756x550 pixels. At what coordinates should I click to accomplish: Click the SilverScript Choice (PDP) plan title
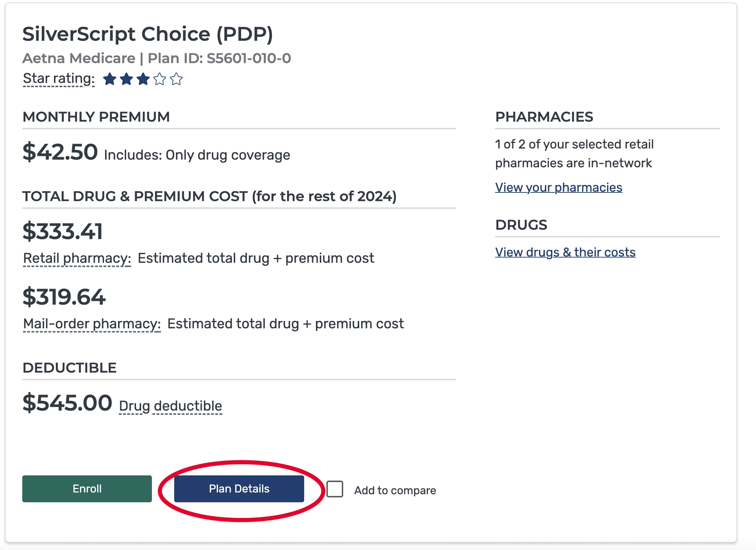coord(148,34)
